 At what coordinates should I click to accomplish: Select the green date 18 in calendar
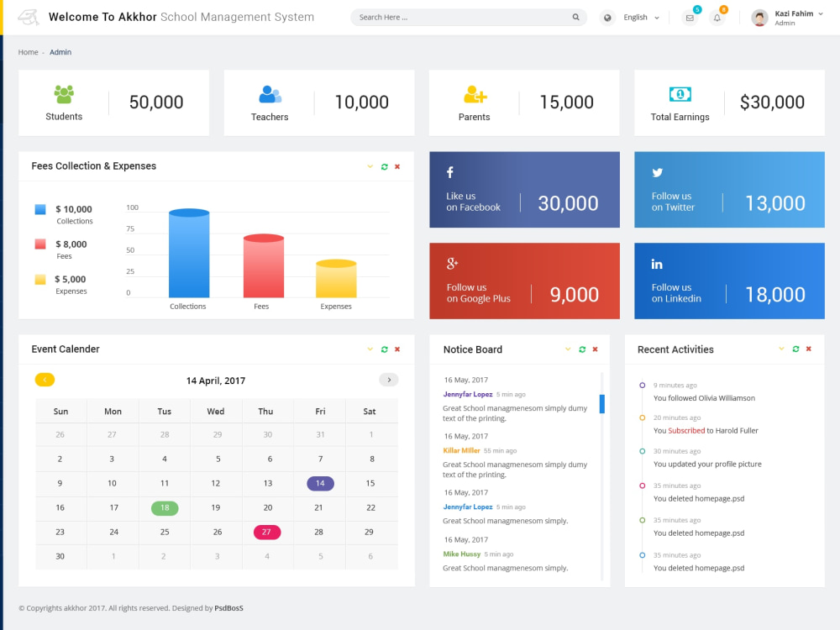pos(165,508)
